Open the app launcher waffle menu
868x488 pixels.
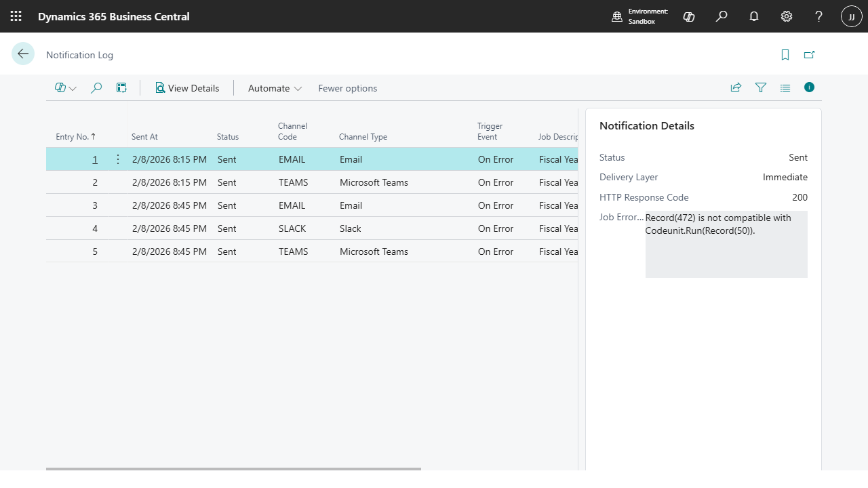16,16
